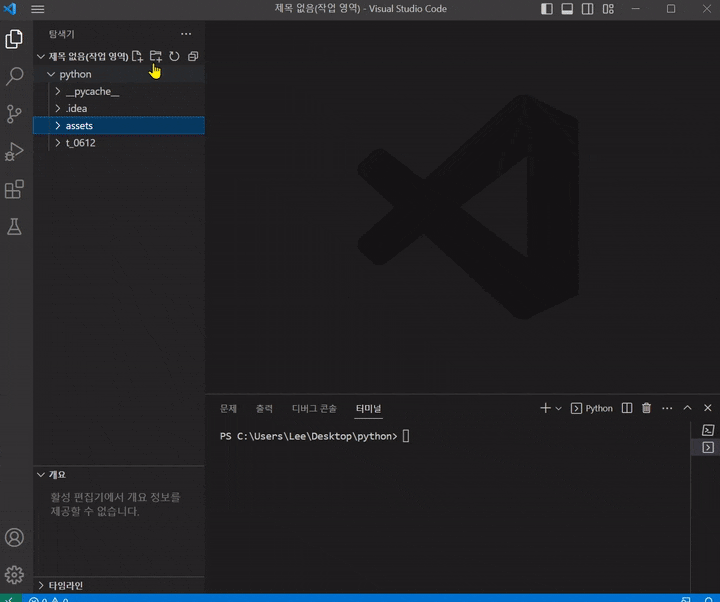Collapse all folders in explorer
The height and width of the screenshot is (602, 720).
[x=193, y=56]
